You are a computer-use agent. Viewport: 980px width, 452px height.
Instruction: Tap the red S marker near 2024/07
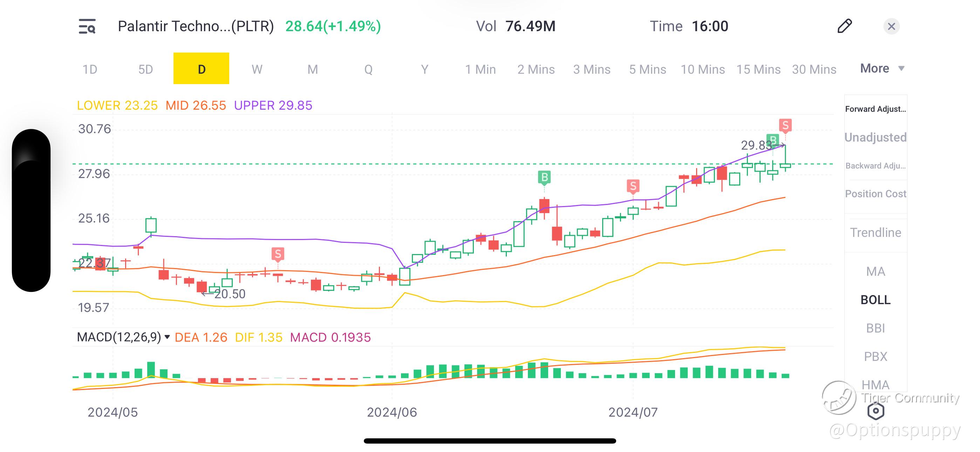pyautogui.click(x=633, y=186)
